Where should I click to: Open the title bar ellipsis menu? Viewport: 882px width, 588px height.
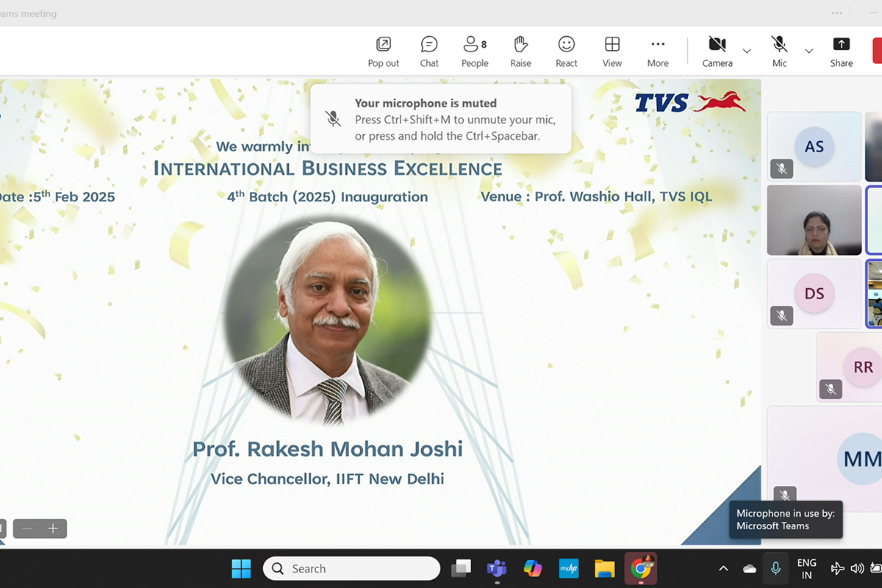(836, 13)
